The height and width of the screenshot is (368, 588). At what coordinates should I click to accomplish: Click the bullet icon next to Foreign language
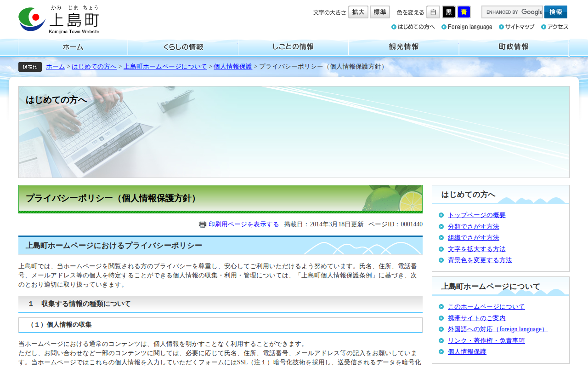pos(444,27)
